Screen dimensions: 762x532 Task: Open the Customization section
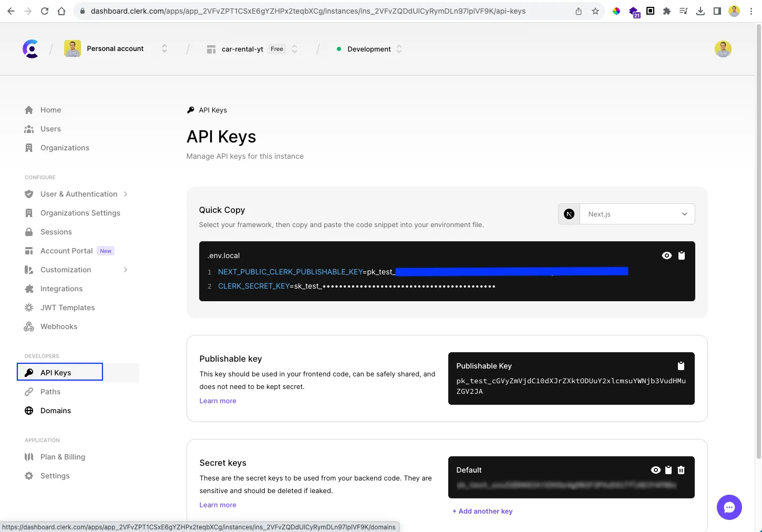66,270
